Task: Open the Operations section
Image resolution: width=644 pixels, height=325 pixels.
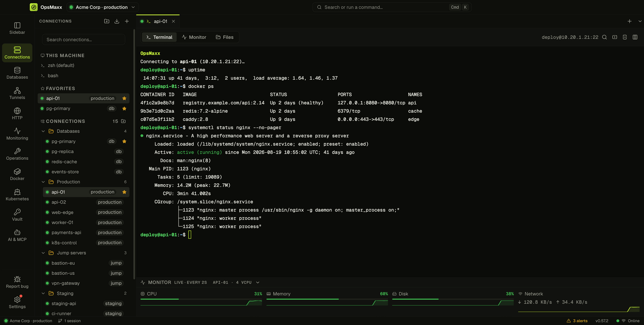Action: (x=17, y=154)
